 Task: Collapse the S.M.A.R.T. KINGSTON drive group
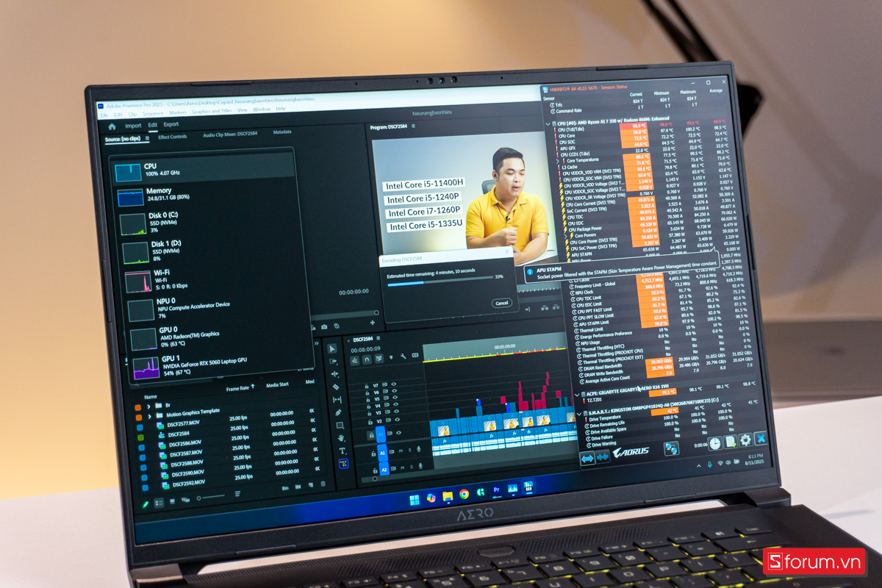click(x=578, y=412)
